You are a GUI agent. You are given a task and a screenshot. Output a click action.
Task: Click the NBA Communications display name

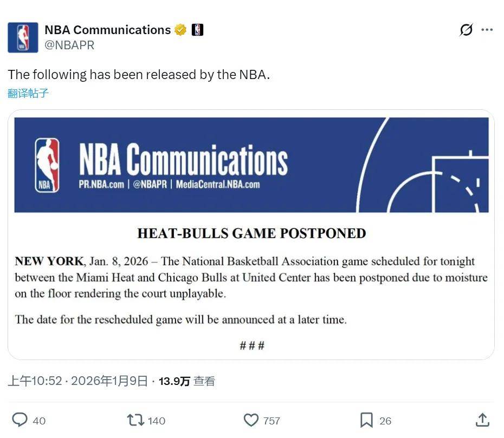(107, 30)
